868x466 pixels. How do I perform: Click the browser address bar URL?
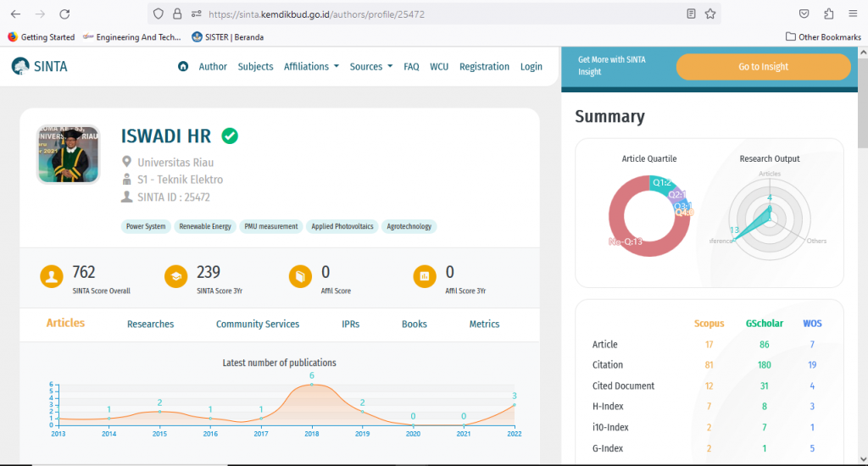pos(317,14)
